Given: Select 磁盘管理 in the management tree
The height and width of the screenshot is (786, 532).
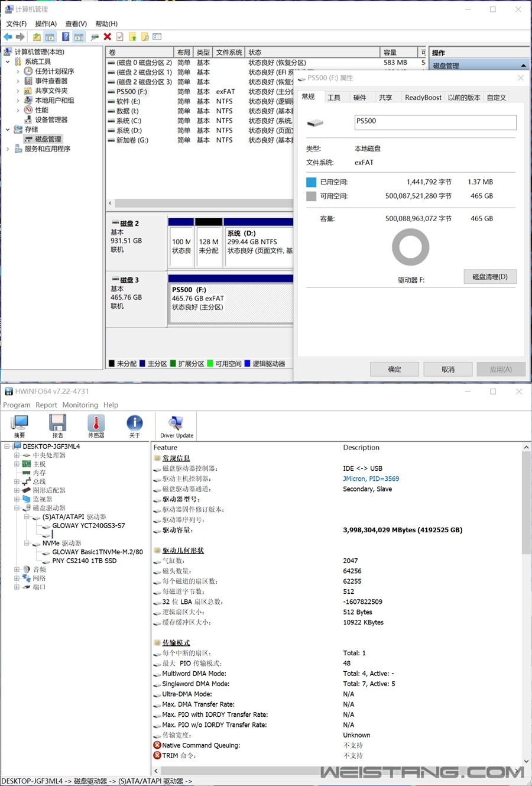Looking at the screenshot, I should point(48,139).
